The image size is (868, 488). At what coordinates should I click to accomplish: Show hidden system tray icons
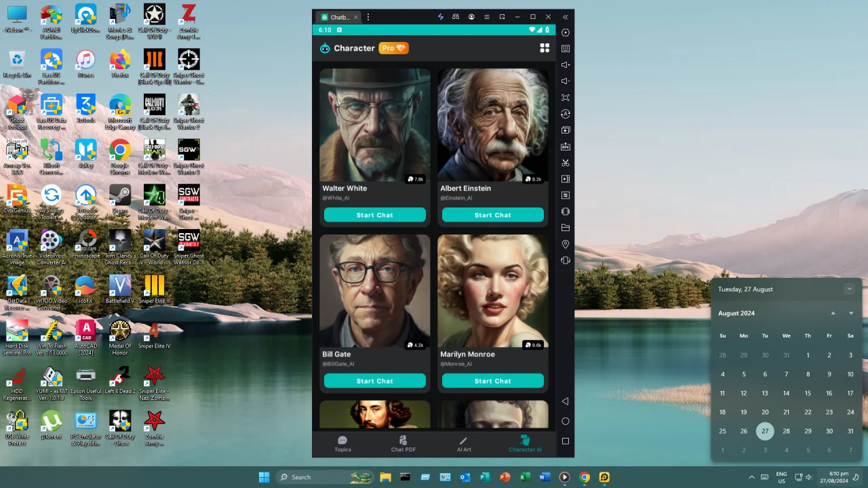click(x=751, y=477)
